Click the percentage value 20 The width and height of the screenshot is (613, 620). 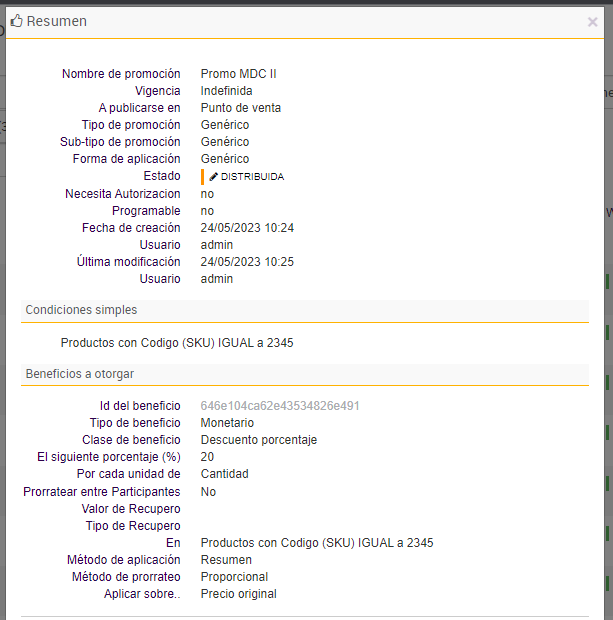(x=207, y=457)
